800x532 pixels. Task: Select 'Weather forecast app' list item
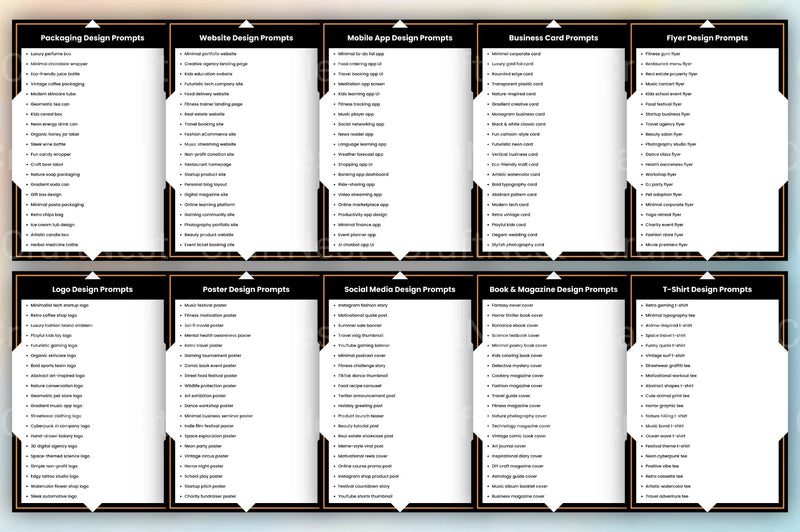click(x=360, y=154)
